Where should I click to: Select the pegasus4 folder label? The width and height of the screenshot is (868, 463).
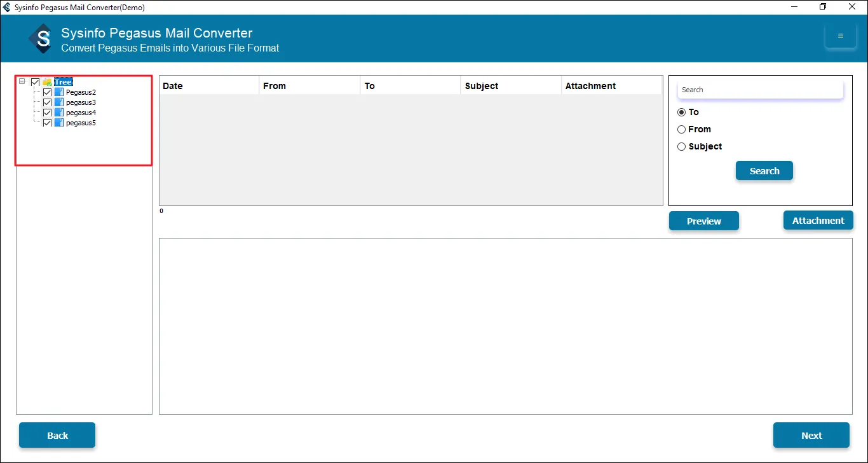[x=81, y=113]
